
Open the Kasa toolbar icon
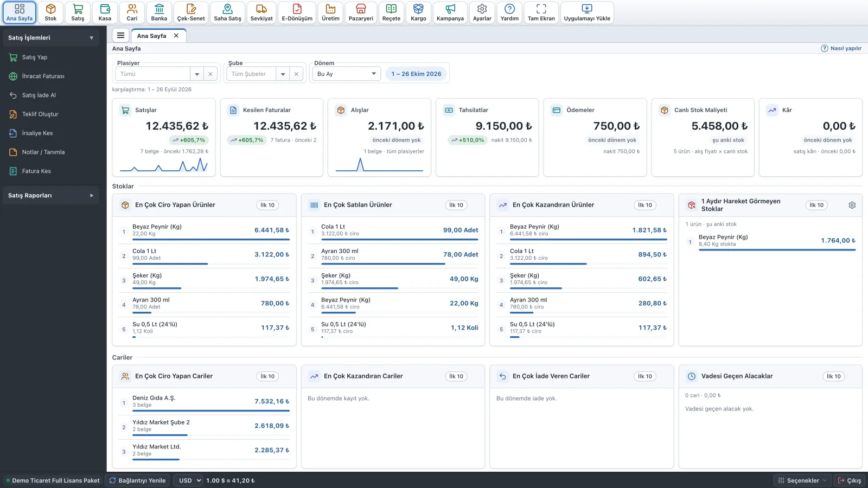click(x=105, y=12)
